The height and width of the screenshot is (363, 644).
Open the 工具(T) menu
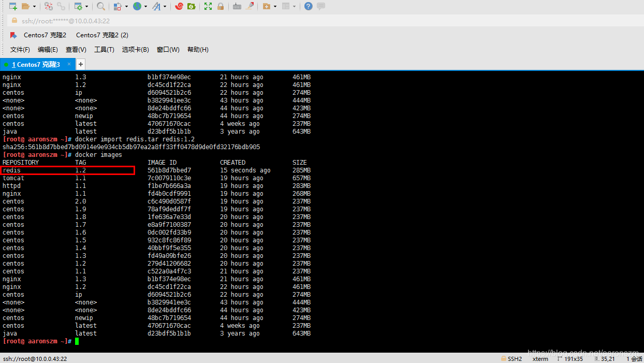click(x=104, y=50)
